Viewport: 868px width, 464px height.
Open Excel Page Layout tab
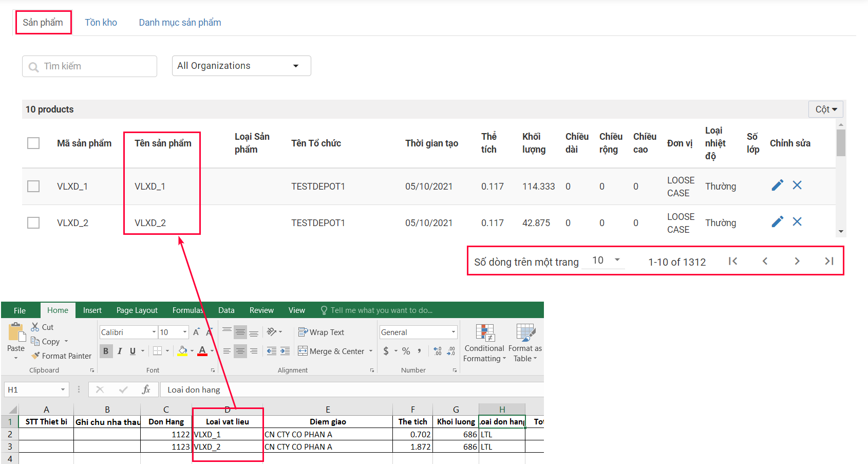pyautogui.click(x=137, y=310)
